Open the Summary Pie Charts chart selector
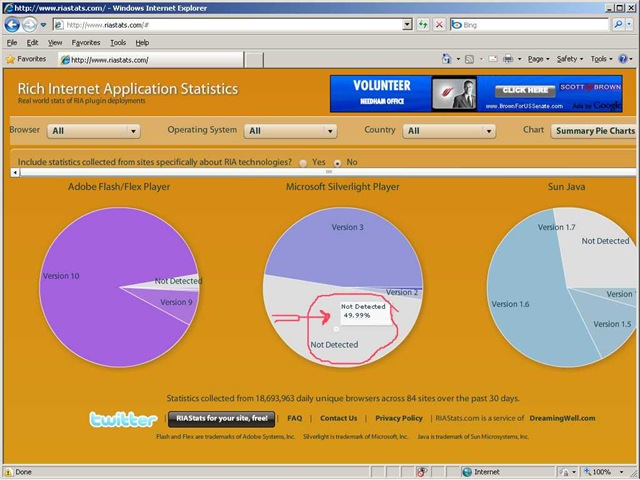 pyautogui.click(x=595, y=130)
